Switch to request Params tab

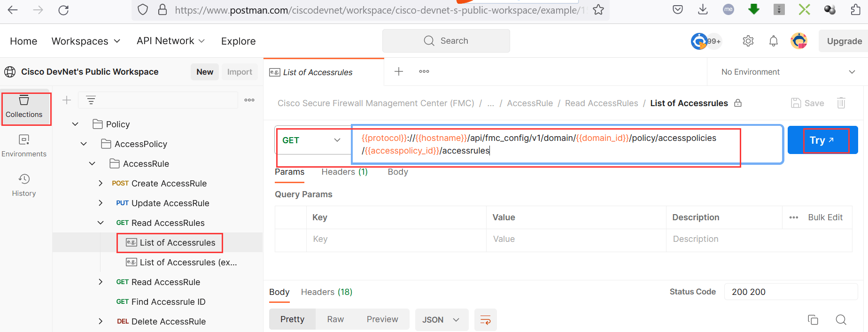click(x=290, y=172)
